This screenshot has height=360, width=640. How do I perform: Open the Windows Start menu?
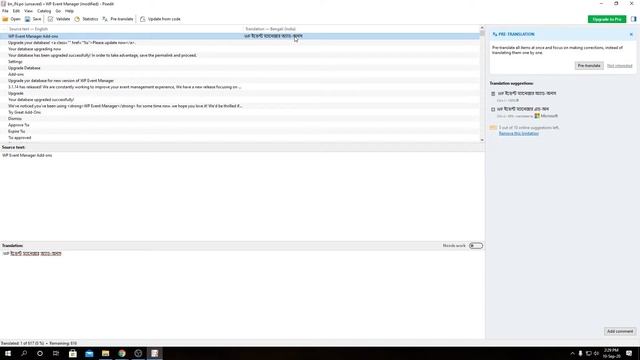coord(8,353)
